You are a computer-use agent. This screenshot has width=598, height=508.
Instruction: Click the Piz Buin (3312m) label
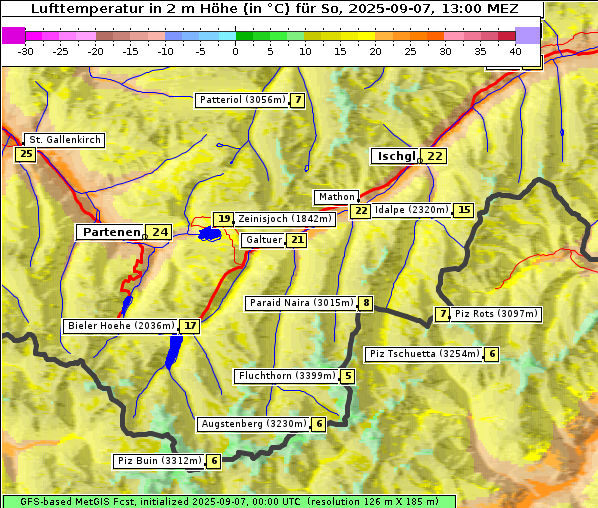coord(159,461)
